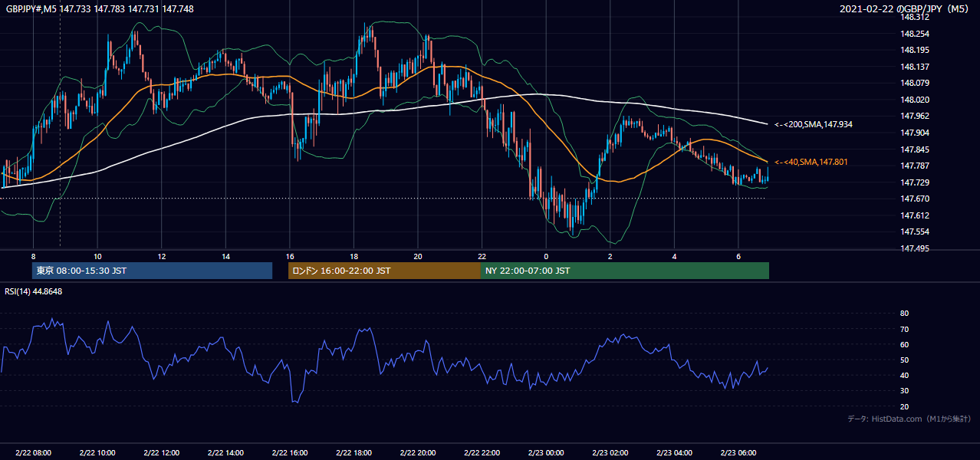Screen dimensions: 980x460
Task: Click RSI axis level 60
Action: 904,344
